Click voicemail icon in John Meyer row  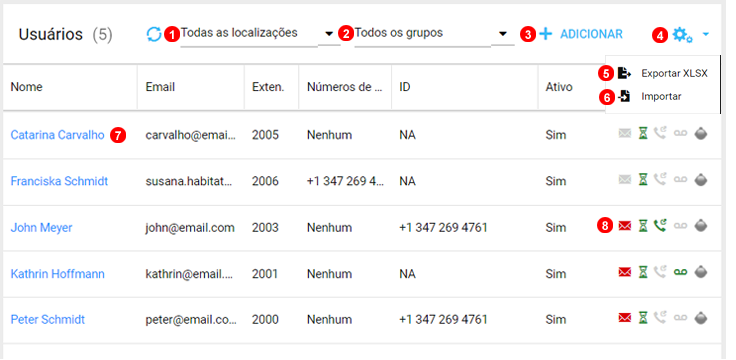coord(680,226)
